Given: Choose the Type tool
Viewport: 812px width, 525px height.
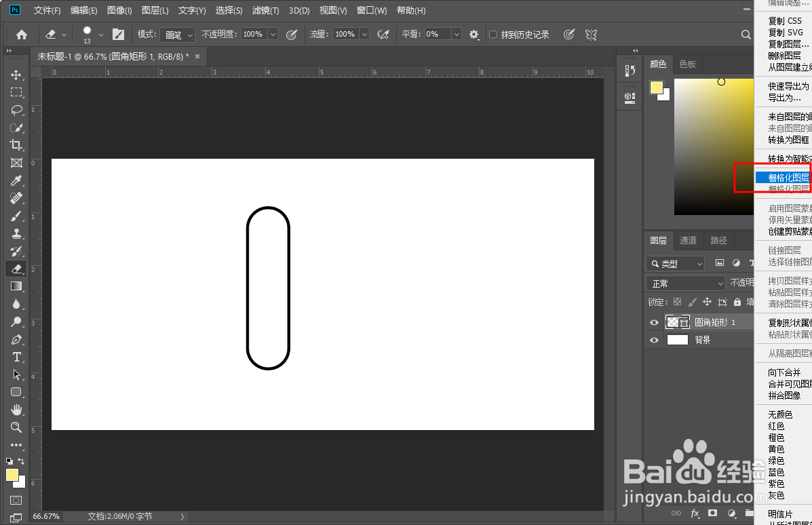Looking at the screenshot, I should click(x=16, y=357).
